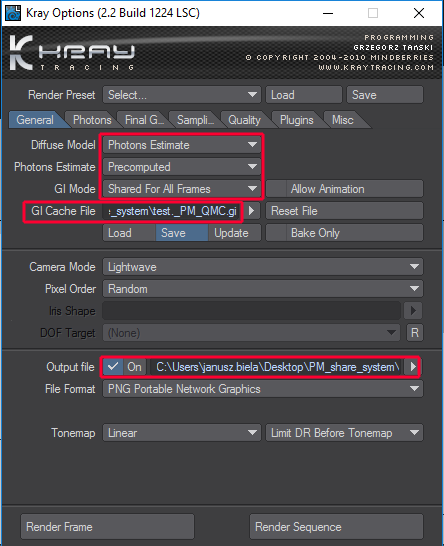Click the Render Preset Save button
The height and width of the screenshot is (546, 444).
pyautogui.click(x=385, y=95)
